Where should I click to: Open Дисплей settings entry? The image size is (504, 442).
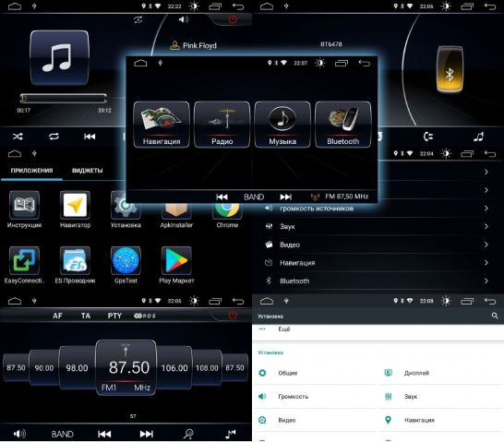click(441, 373)
